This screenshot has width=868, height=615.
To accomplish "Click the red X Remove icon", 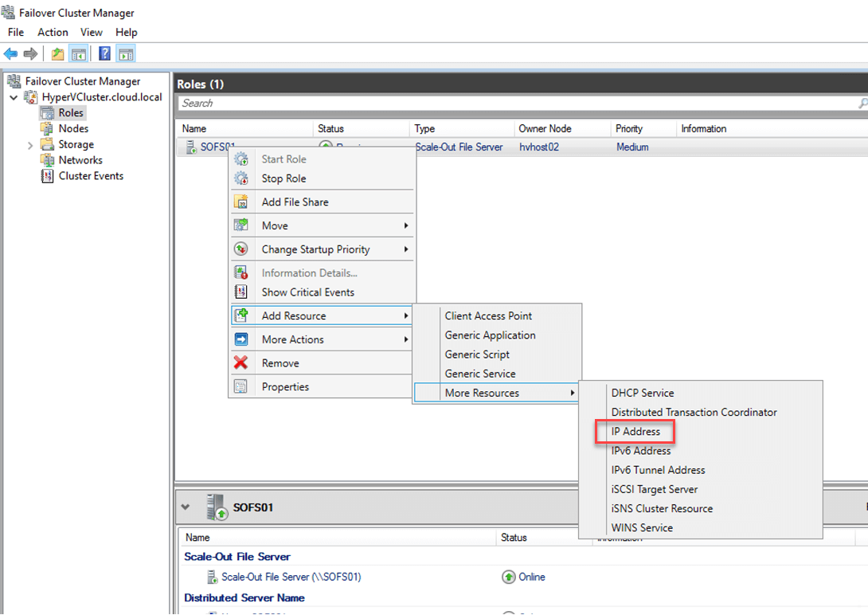I will [240, 362].
